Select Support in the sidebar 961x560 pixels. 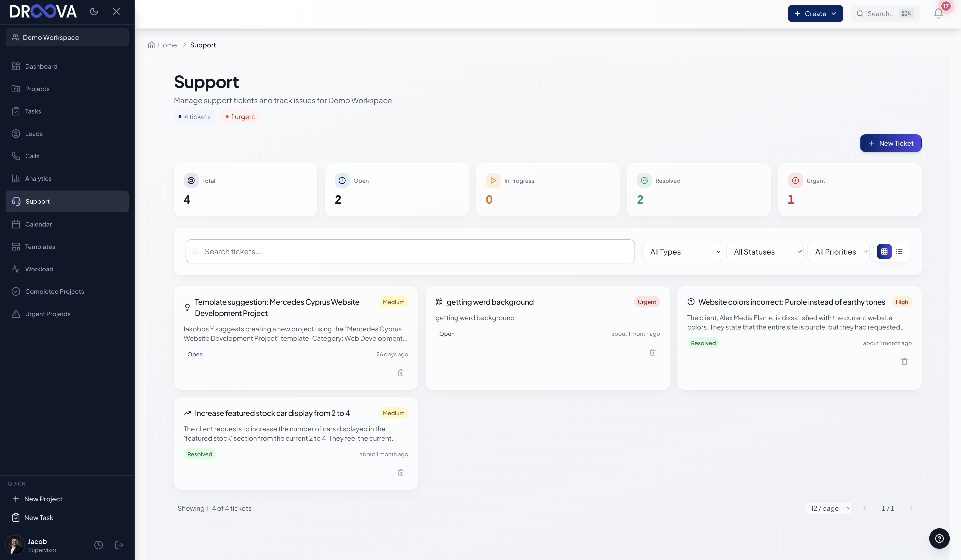pos(67,201)
